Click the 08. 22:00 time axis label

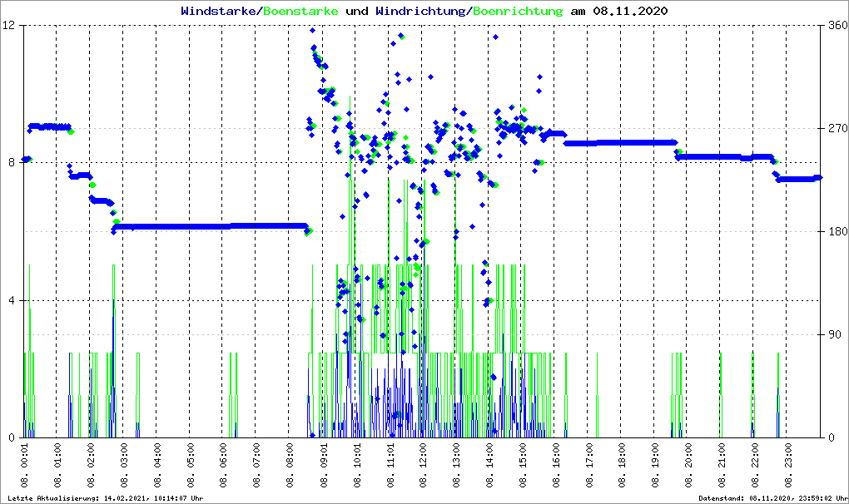pyautogui.click(x=754, y=466)
